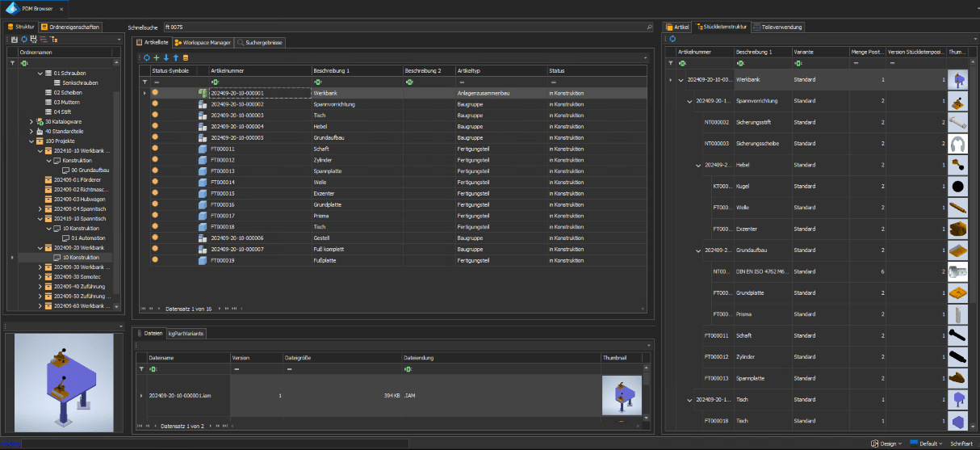This screenshot has height=450, width=980.
Task: Click the .iam file thumbnail in Dateien
Action: (x=622, y=395)
